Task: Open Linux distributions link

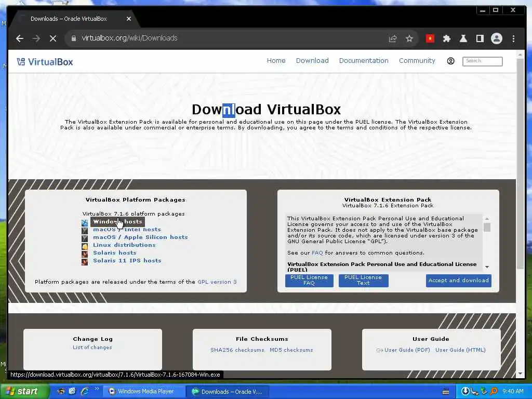Action: 124,245
